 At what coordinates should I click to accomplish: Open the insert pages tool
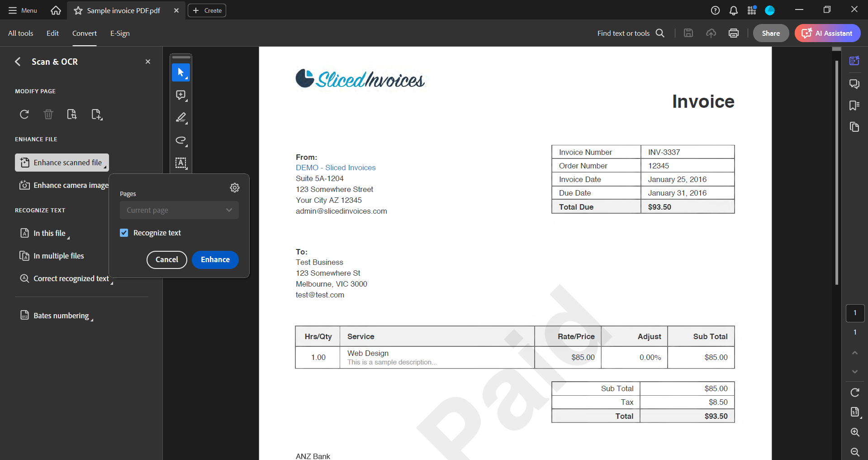(96, 114)
